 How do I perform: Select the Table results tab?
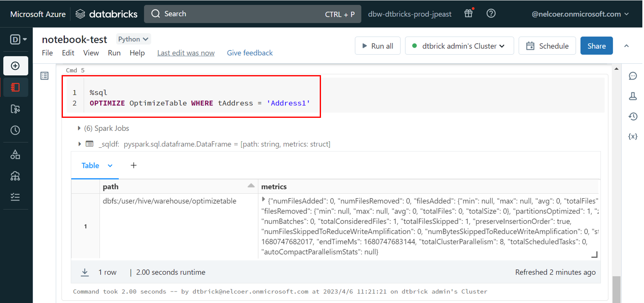[x=90, y=165]
